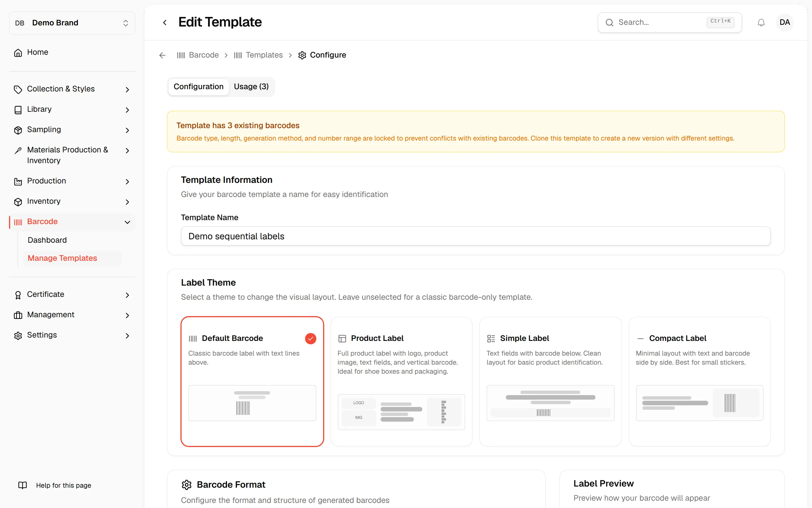Click the Collection & Styles tag icon
The width and height of the screenshot is (812, 508).
pyautogui.click(x=18, y=89)
